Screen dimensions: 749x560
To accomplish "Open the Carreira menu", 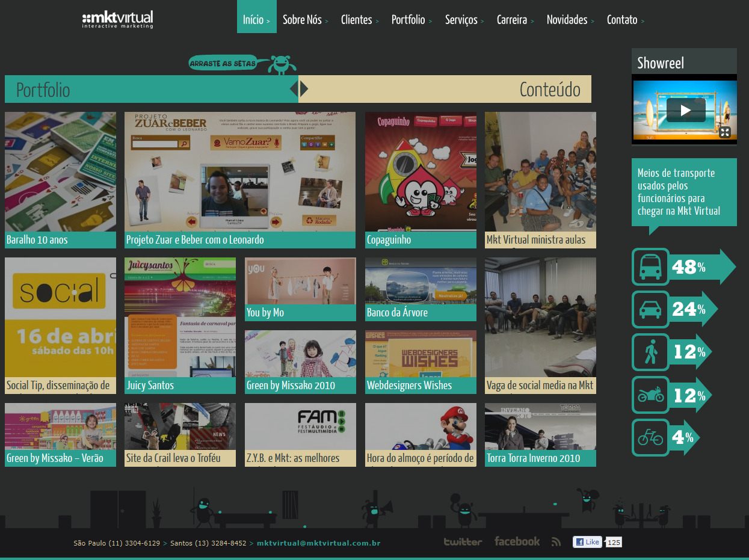I will 515,20.
